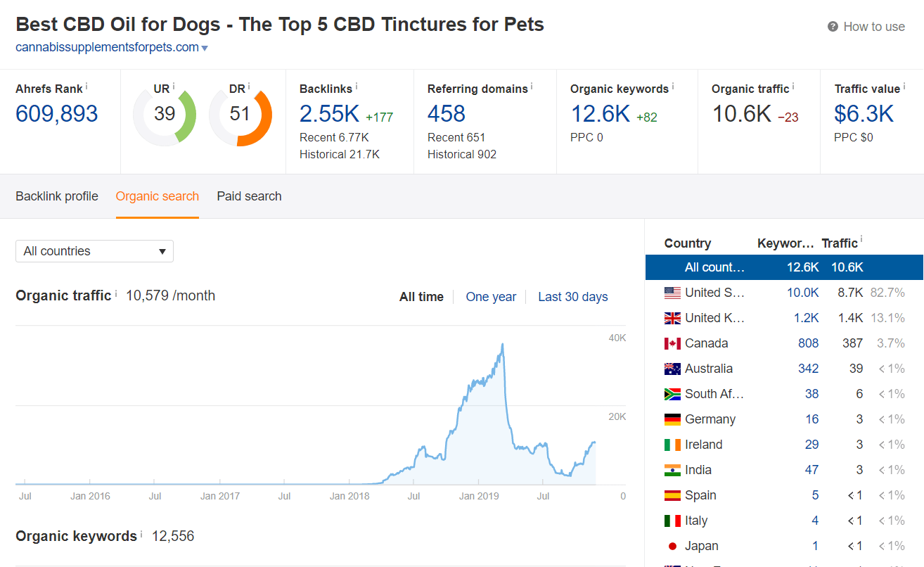The height and width of the screenshot is (567, 924).
Task: Open the 38 keywords for South Africa
Action: [x=812, y=394]
